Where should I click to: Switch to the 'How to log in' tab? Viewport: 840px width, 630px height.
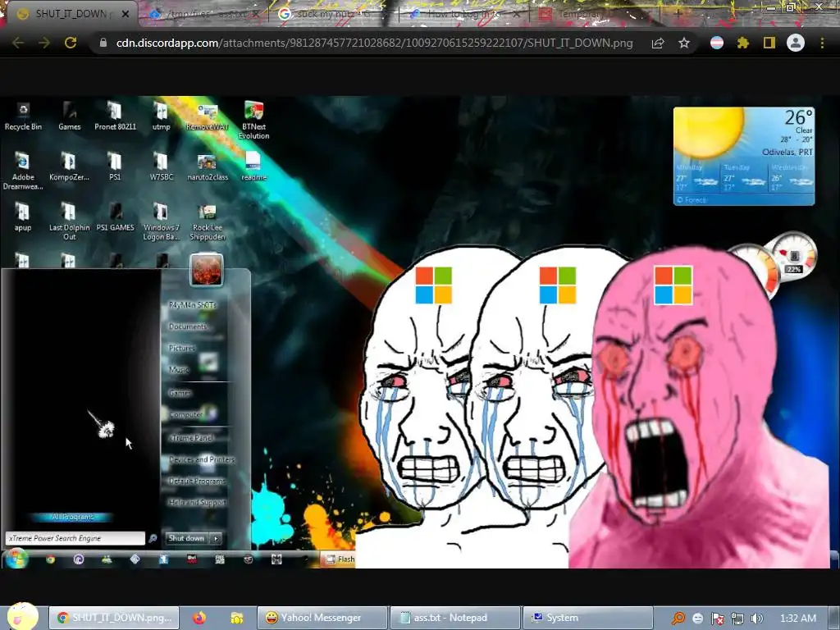(x=461, y=14)
